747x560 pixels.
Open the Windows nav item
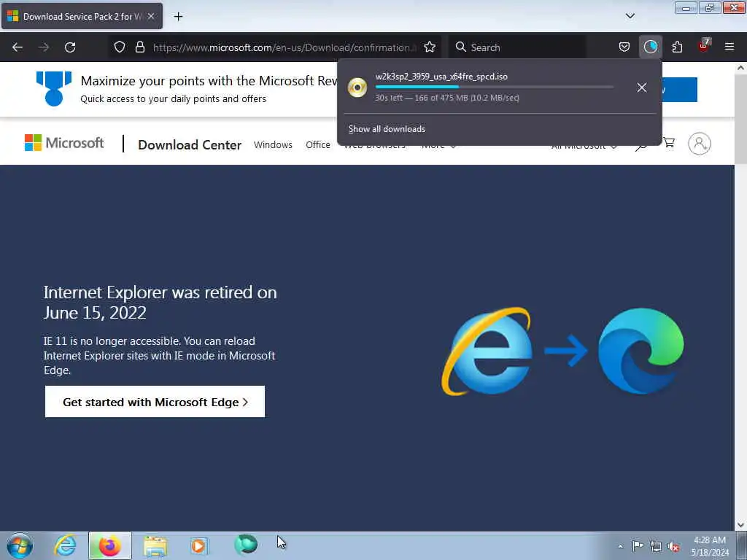(273, 145)
